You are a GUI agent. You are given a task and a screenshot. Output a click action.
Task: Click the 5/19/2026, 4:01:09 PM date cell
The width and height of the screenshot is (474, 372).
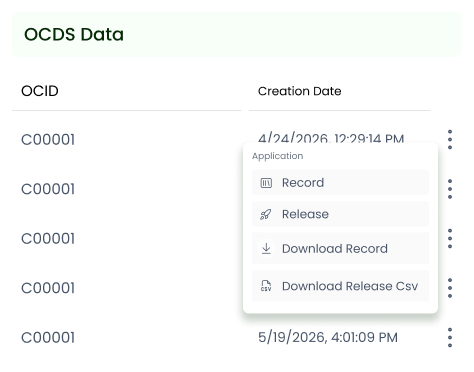pos(328,337)
